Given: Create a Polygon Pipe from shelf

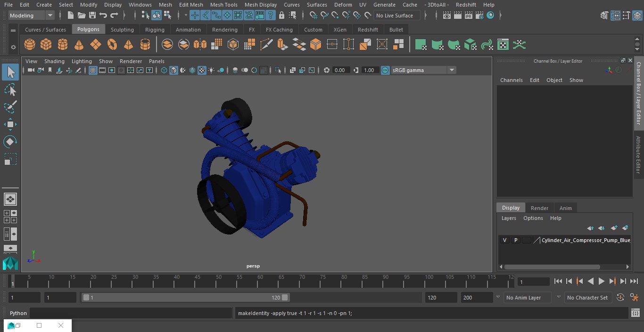Looking at the screenshot, I should [x=145, y=45].
